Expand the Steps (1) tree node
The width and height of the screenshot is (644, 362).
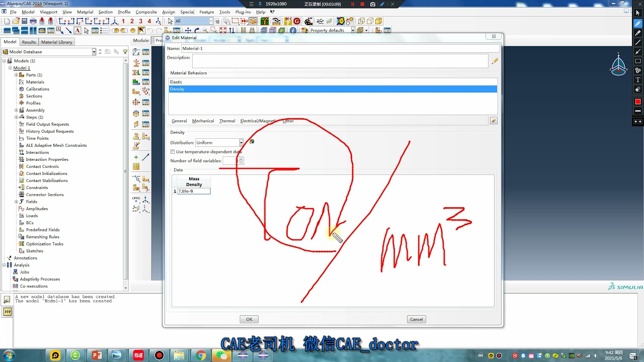coord(16,117)
